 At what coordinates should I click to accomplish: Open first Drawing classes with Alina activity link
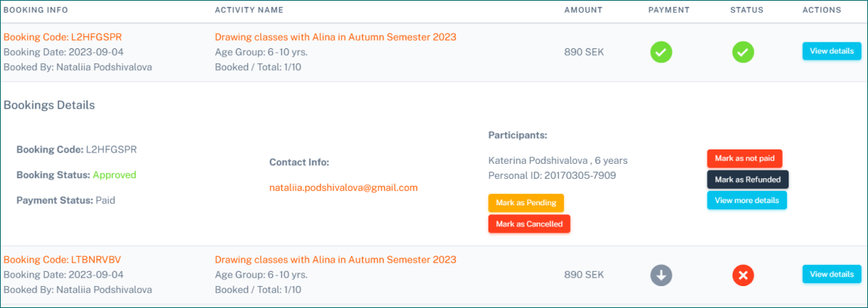tap(335, 37)
